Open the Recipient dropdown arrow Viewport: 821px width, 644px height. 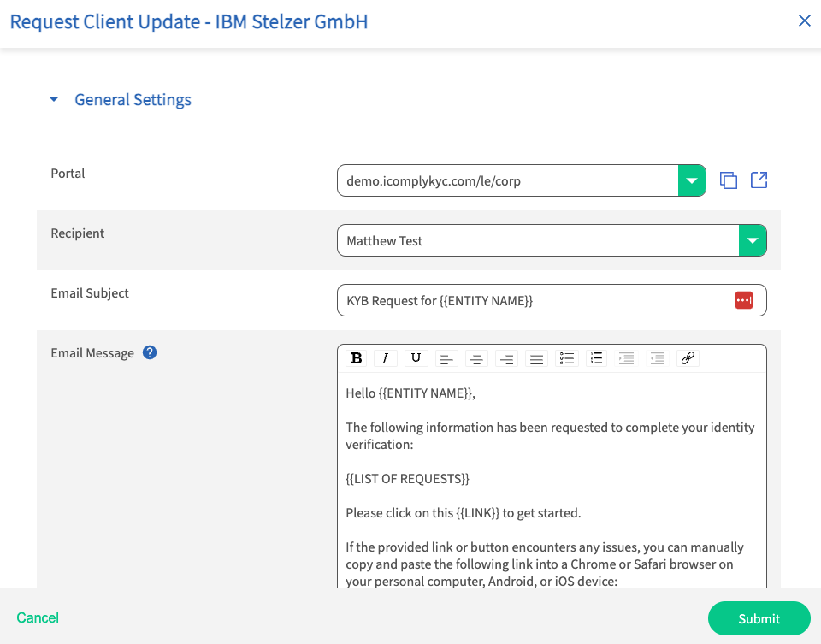coord(753,240)
